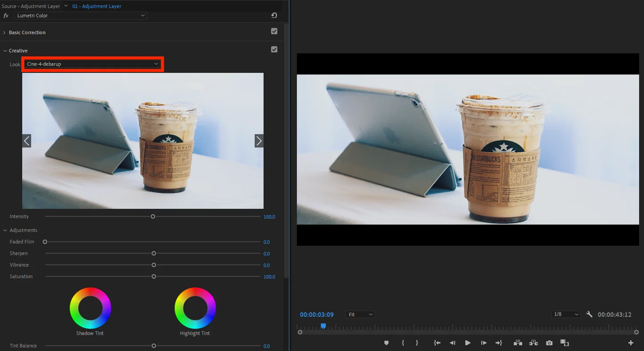Click the Intensity value 100.0
The width and height of the screenshot is (644, 351).
pyautogui.click(x=269, y=217)
